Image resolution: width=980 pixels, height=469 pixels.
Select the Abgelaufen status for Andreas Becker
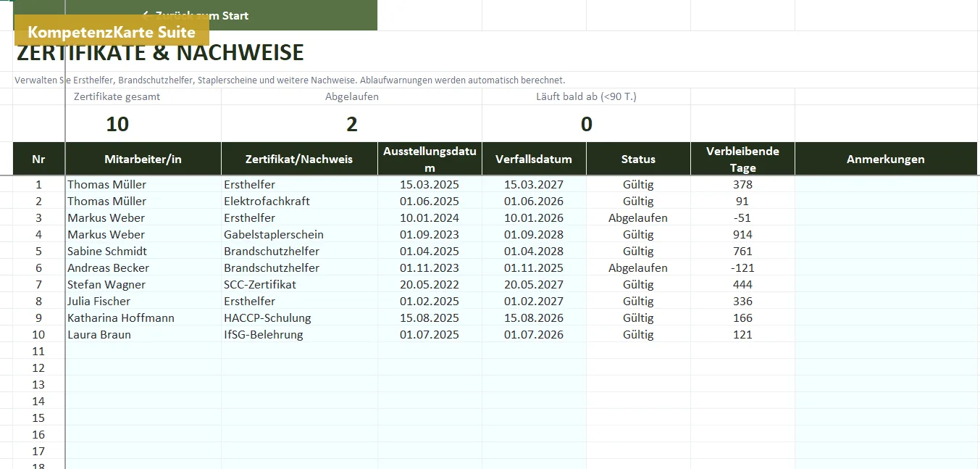[x=638, y=267]
